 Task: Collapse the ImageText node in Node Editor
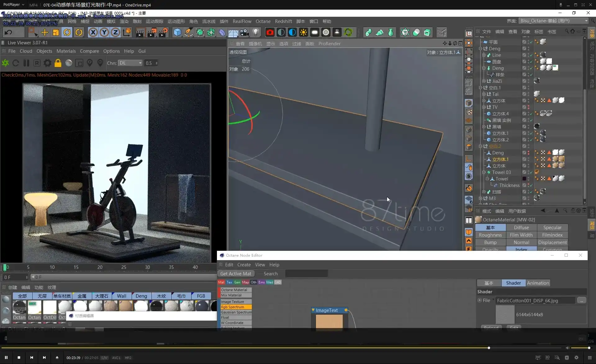[x=314, y=310]
